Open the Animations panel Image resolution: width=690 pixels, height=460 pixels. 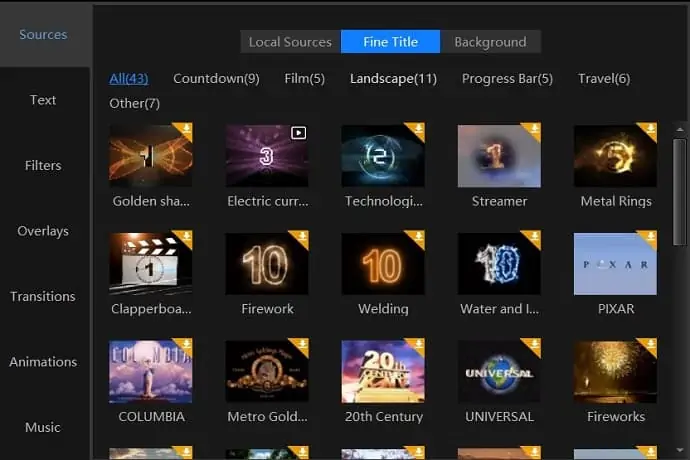(x=43, y=362)
